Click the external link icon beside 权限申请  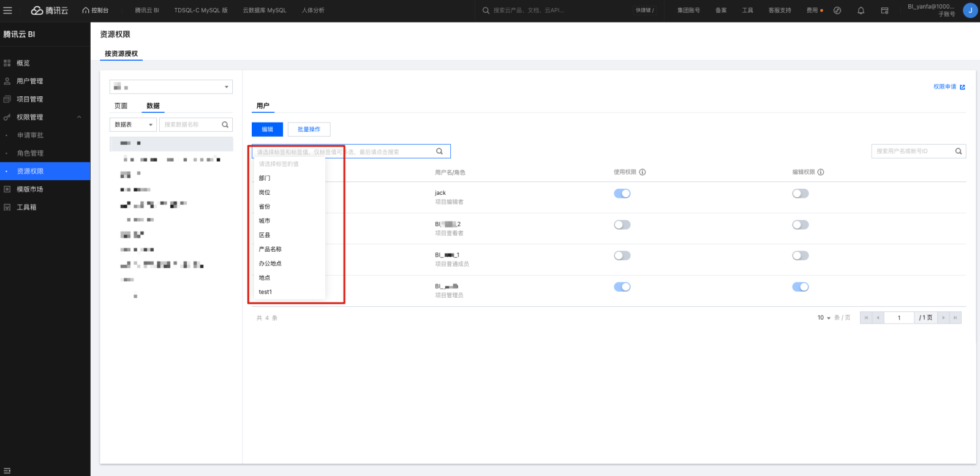[962, 87]
